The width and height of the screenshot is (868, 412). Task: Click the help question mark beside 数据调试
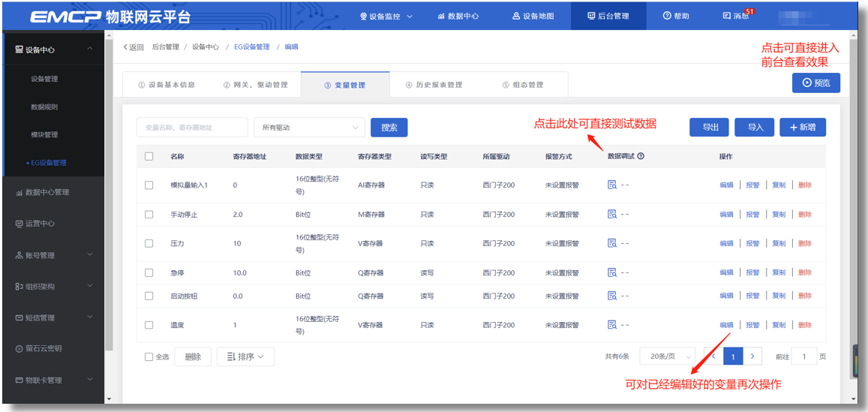coord(641,156)
